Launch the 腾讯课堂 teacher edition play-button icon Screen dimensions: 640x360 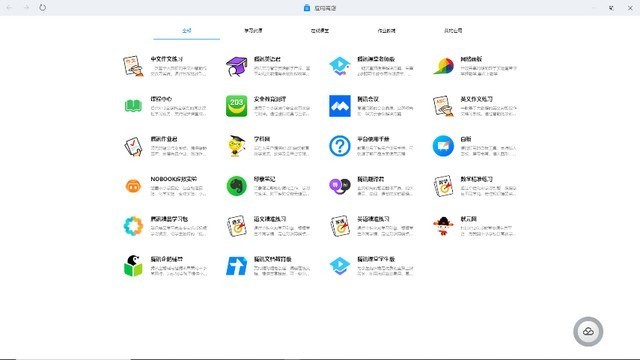pos(340,66)
